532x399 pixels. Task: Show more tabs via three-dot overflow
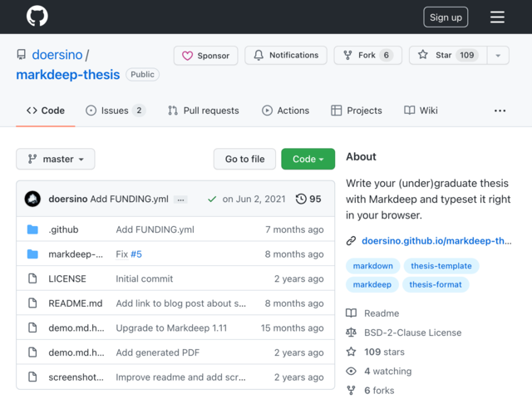(x=500, y=111)
